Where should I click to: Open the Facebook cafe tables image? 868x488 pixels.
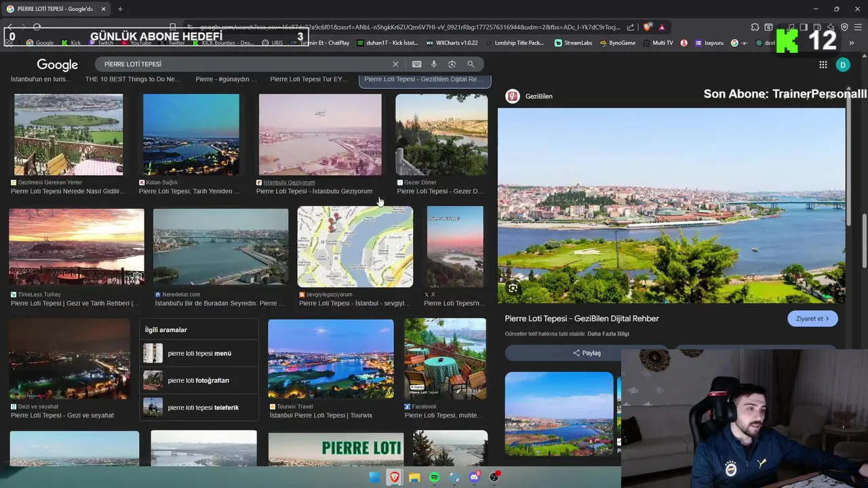(x=446, y=359)
